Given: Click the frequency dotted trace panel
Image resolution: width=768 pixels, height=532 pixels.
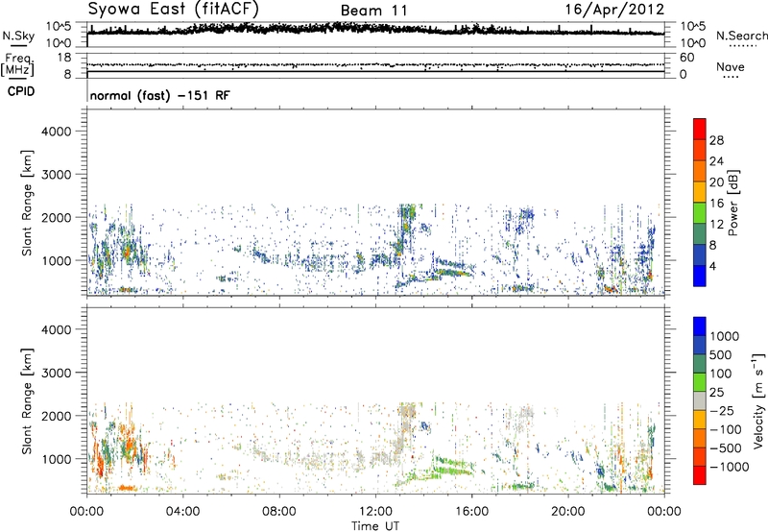Looking at the screenshot, I should click(x=375, y=66).
